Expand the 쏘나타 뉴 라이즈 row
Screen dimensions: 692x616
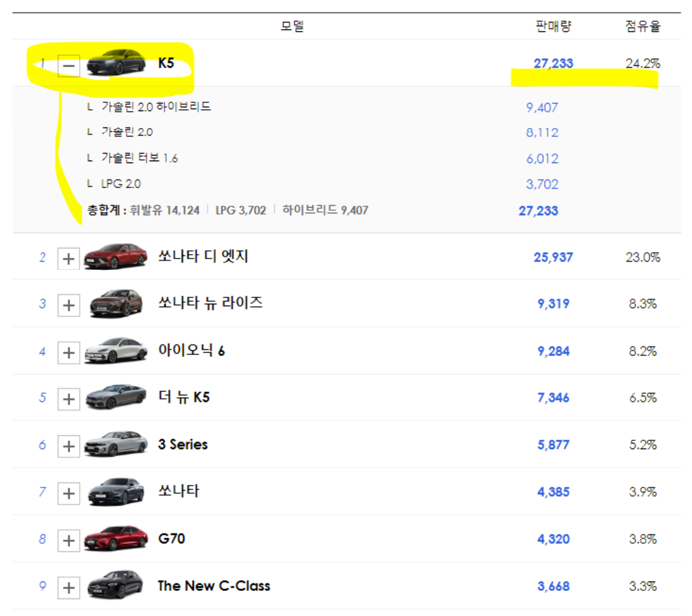point(69,305)
